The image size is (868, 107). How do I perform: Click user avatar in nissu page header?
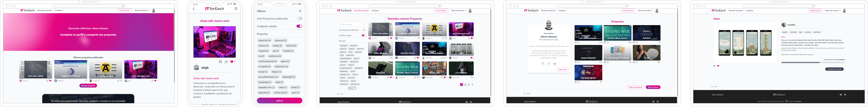844,10
